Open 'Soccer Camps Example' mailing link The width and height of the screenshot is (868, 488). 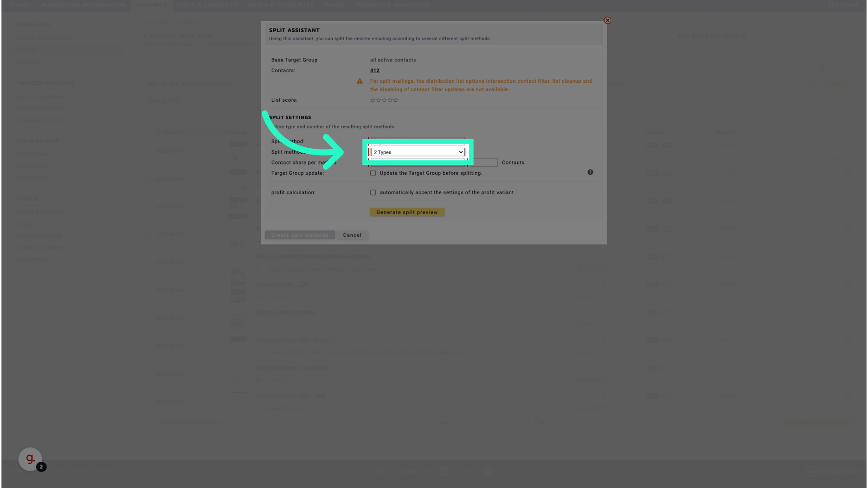pos(285,312)
